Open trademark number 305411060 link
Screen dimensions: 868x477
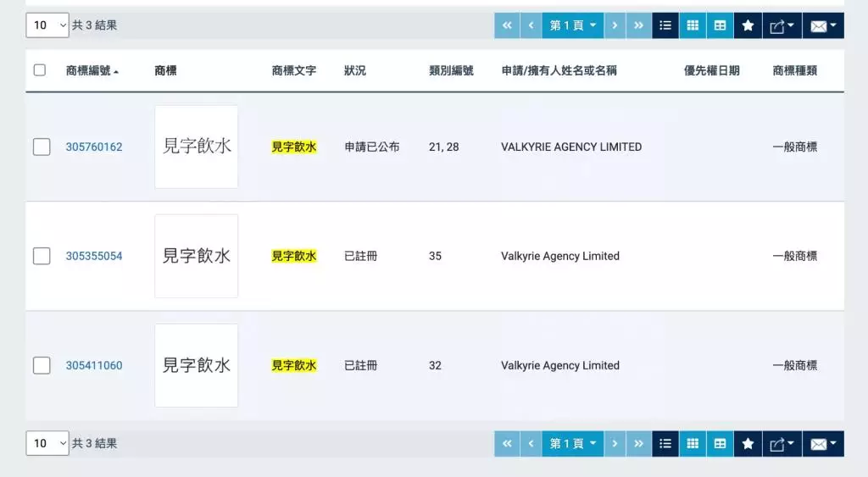pyautogui.click(x=94, y=366)
